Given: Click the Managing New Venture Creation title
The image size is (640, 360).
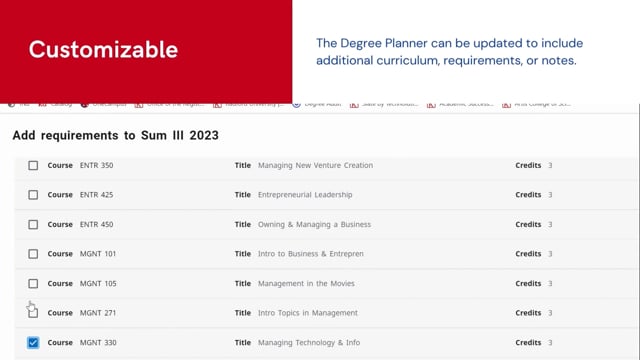Looking at the screenshot, I should point(316,165).
